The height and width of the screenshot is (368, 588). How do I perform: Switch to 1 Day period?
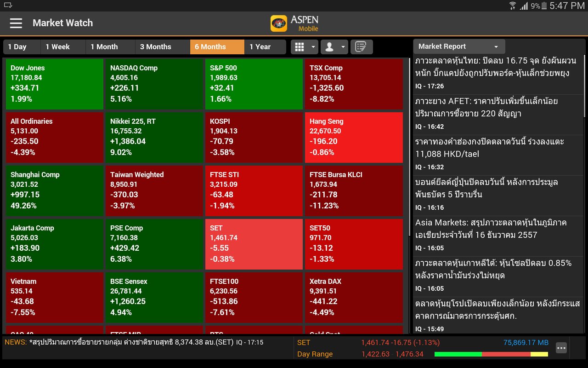[22, 47]
